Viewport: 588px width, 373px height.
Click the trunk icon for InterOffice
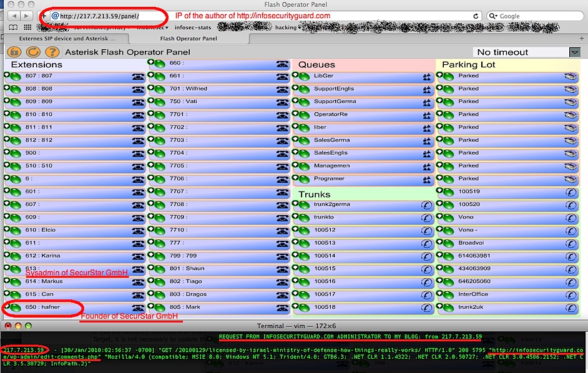[x=571, y=296]
